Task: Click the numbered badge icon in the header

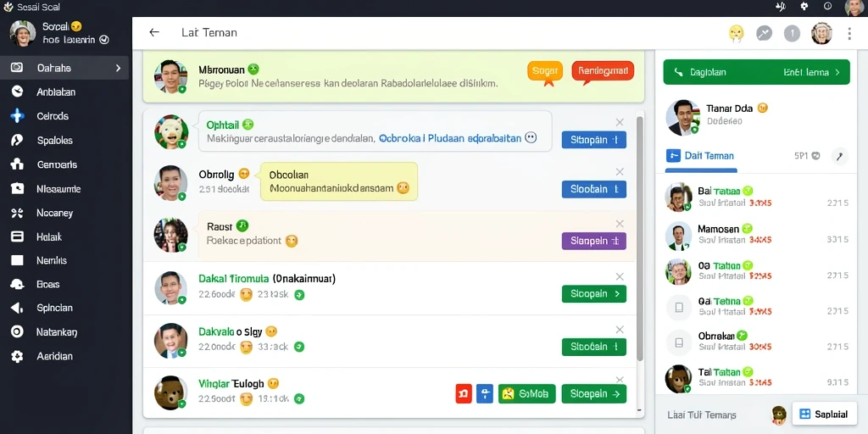Action: (x=793, y=34)
